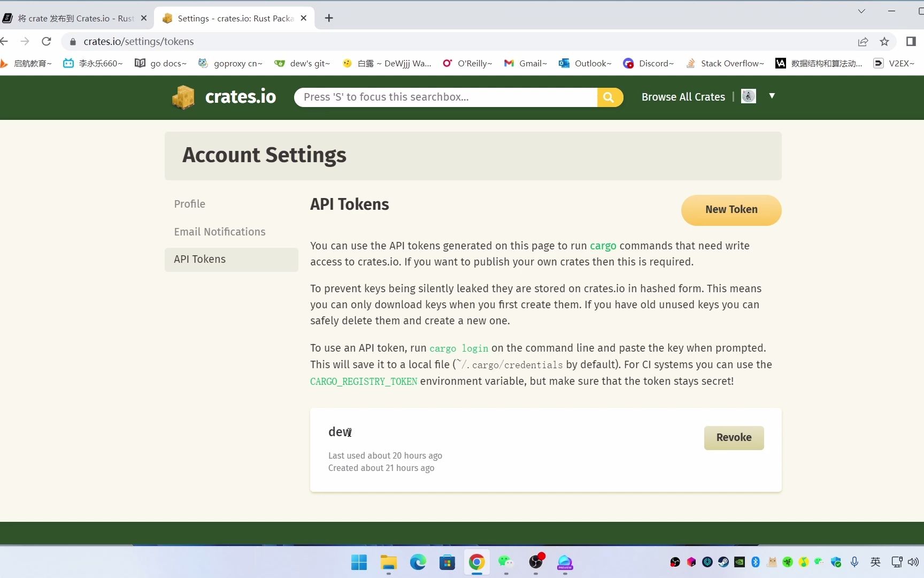This screenshot has height=578, width=924.
Task: Click the API Tokens heading
Action: tap(350, 204)
